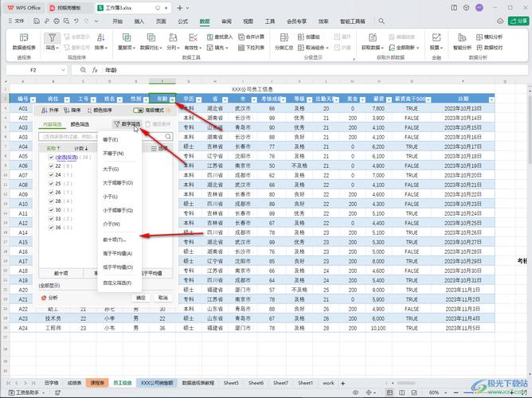This screenshot has height=398, width=532.
Task: Click the cloud sync icon near 分享
Action: (x=500, y=21)
